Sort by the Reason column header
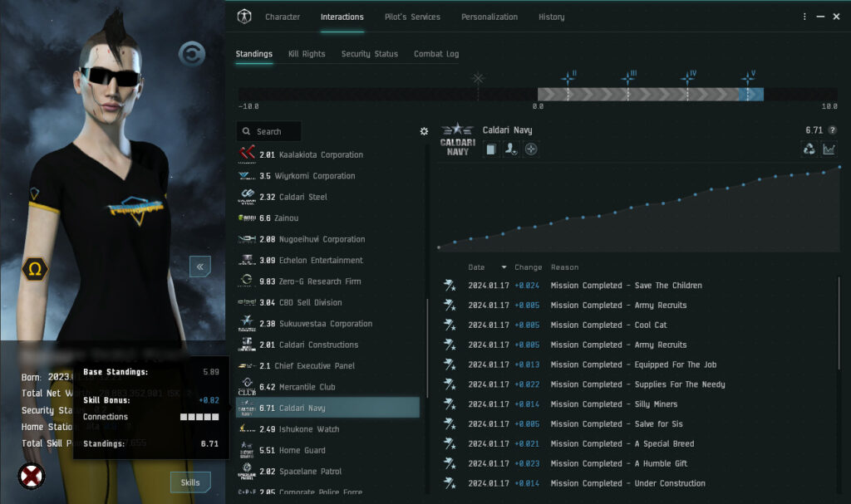Image resolution: width=851 pixels, height=504 pixels. (564, 267)
